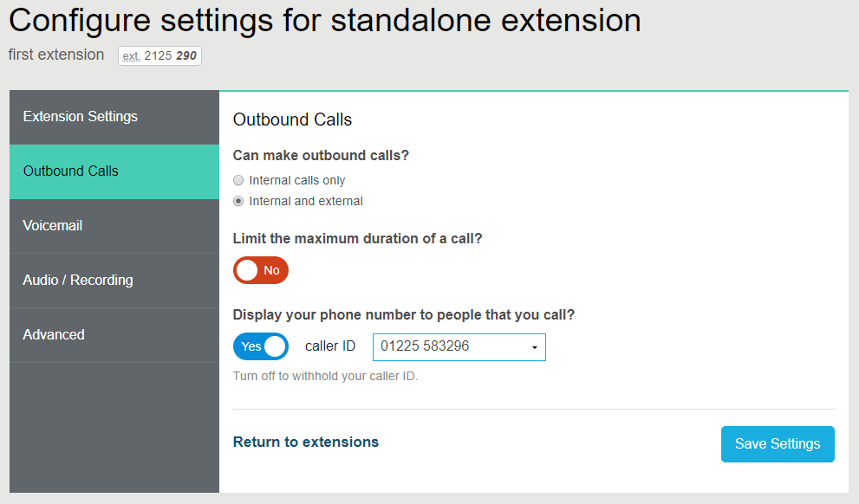This screenshot has width=859, height=504.
Task: Enable the maximum call duration limit
Action: 260,270
